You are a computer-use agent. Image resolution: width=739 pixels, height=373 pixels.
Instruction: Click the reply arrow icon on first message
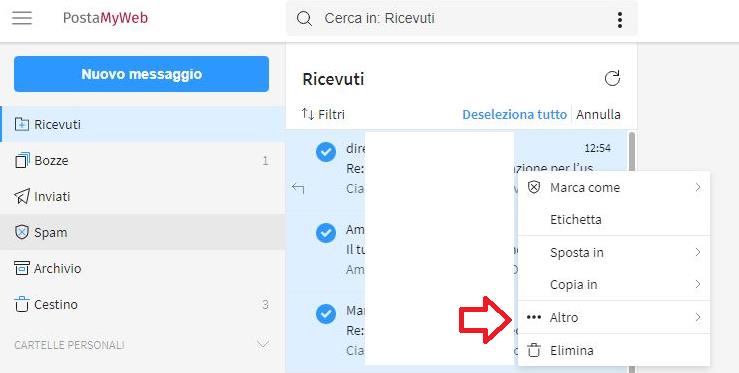coord(298,189)
